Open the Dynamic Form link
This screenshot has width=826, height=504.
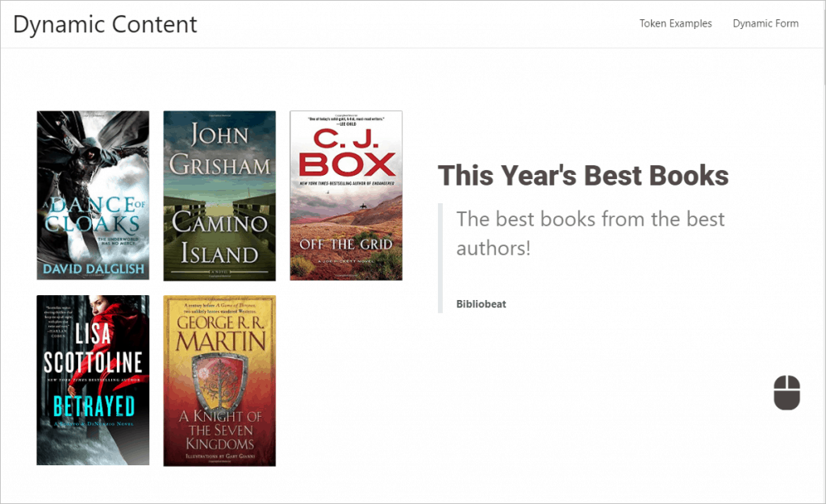[766, 23]
